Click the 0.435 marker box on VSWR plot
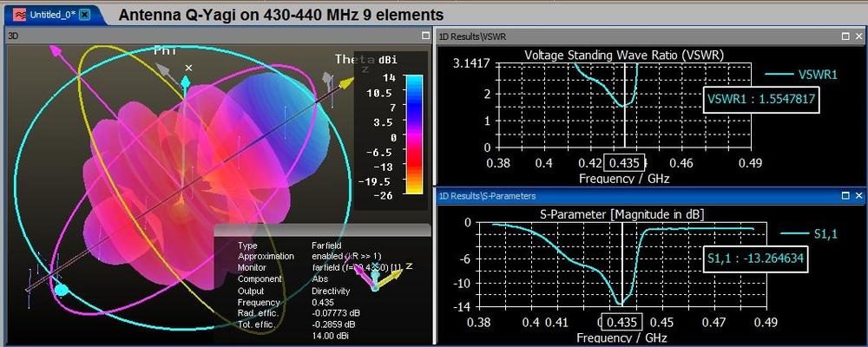 point(625,163)
